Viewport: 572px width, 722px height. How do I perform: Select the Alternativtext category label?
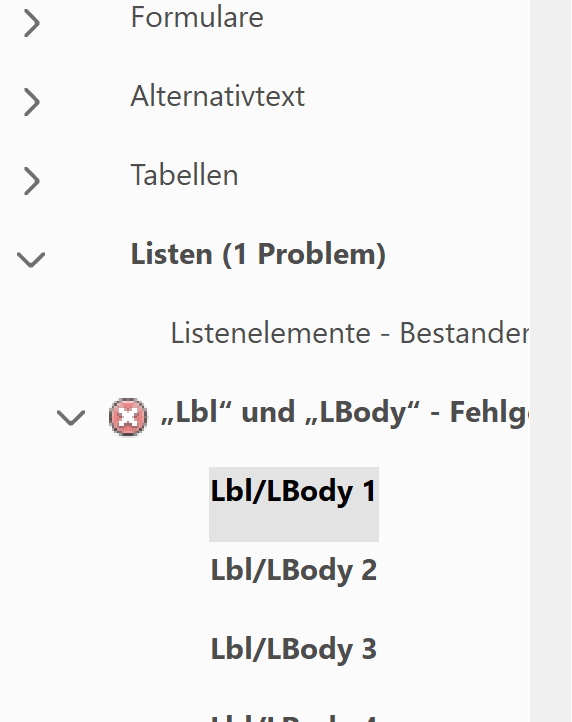click(x=217, y=96)
